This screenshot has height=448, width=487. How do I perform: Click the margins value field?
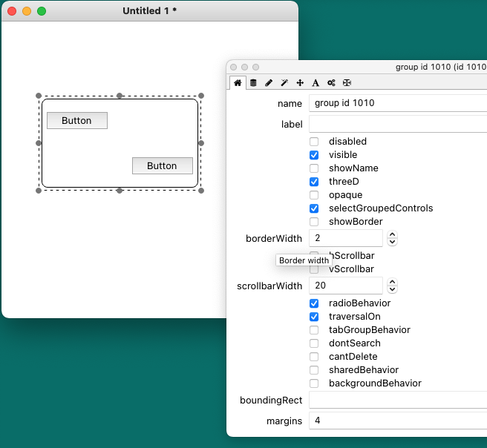pyautogui.click(x=397, y=421)
